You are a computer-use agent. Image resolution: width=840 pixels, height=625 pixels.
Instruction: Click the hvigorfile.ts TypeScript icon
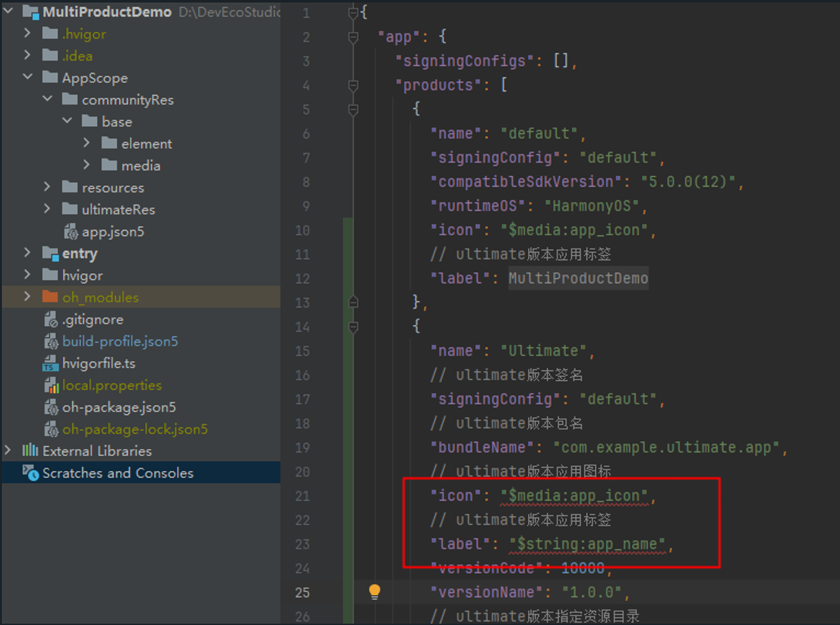point(51,363)
